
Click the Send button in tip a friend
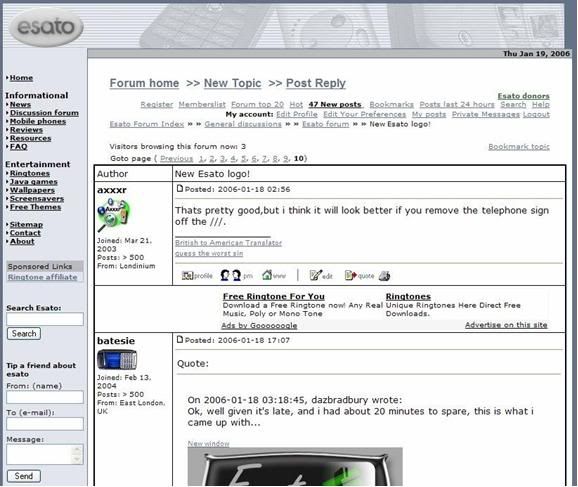point(24,476)
